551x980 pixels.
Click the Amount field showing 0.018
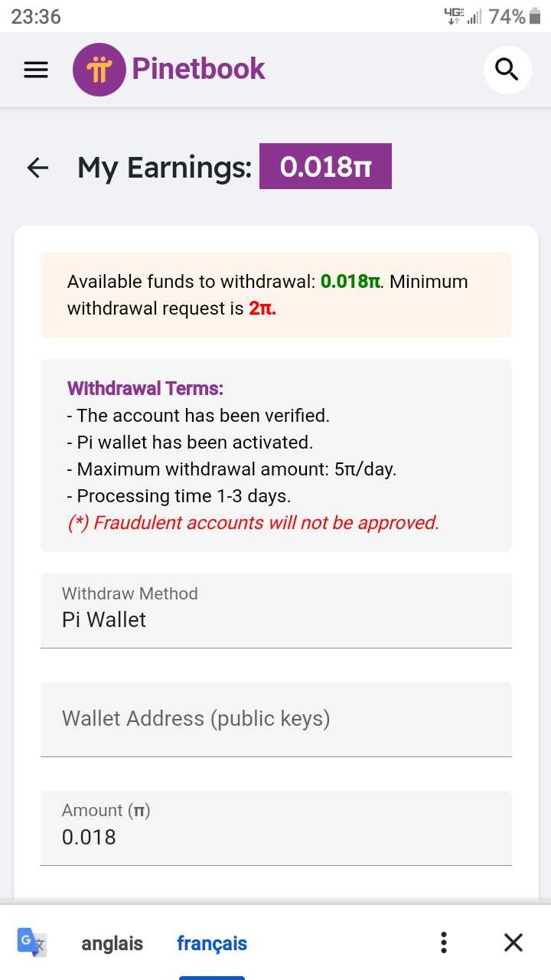coord(275,827)
